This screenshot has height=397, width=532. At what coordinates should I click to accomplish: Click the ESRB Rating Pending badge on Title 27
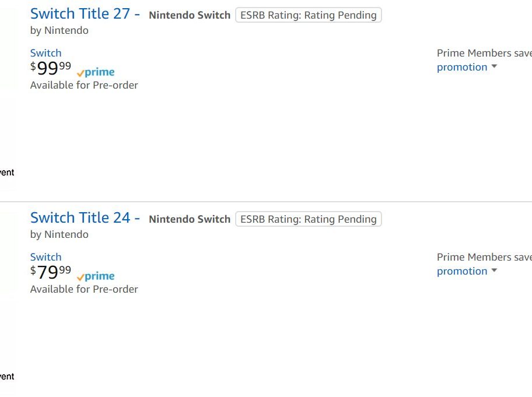(308, 15)
